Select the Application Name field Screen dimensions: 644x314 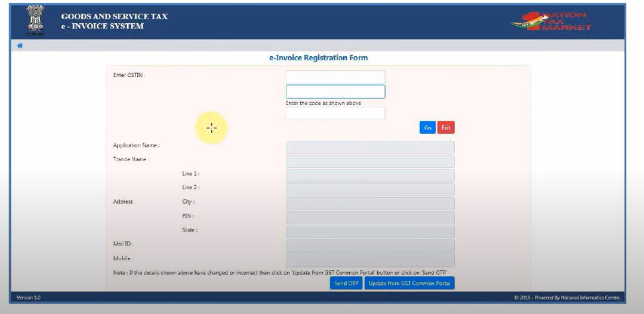pos(369,147)
